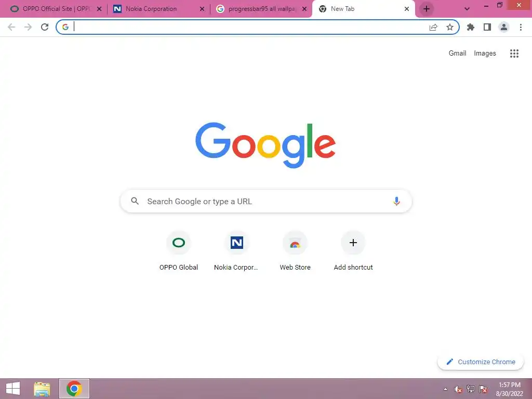The image size is (532, 399).
Task: Go forward using the forward arrow
Action: coord(28,27)
